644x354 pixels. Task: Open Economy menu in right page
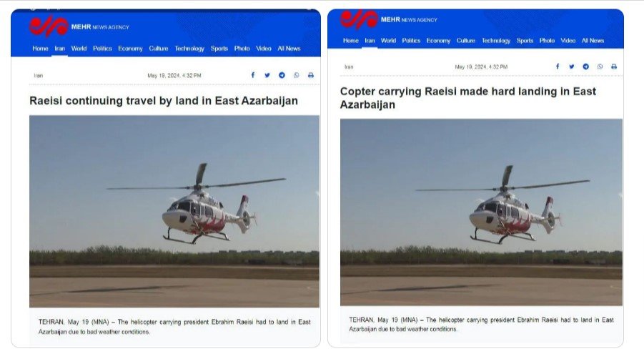[x=438, y=41]
